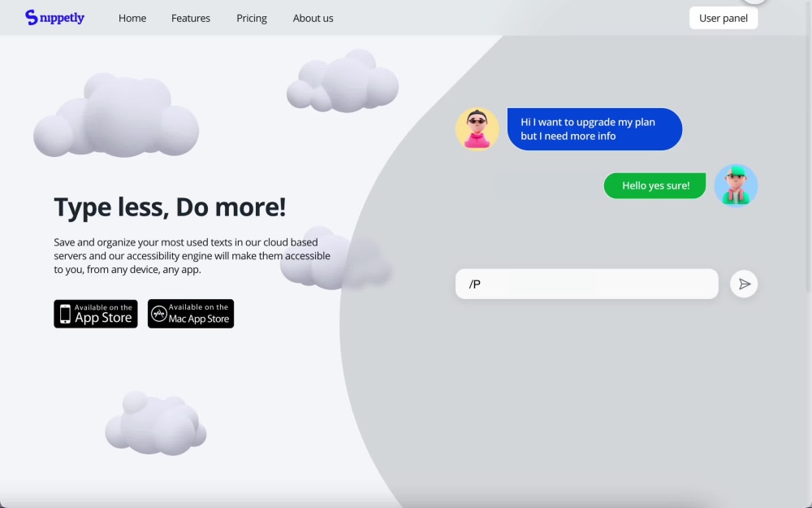
Task: Select the green Hello yes sure bubble
Action: [x=654, y=185]
